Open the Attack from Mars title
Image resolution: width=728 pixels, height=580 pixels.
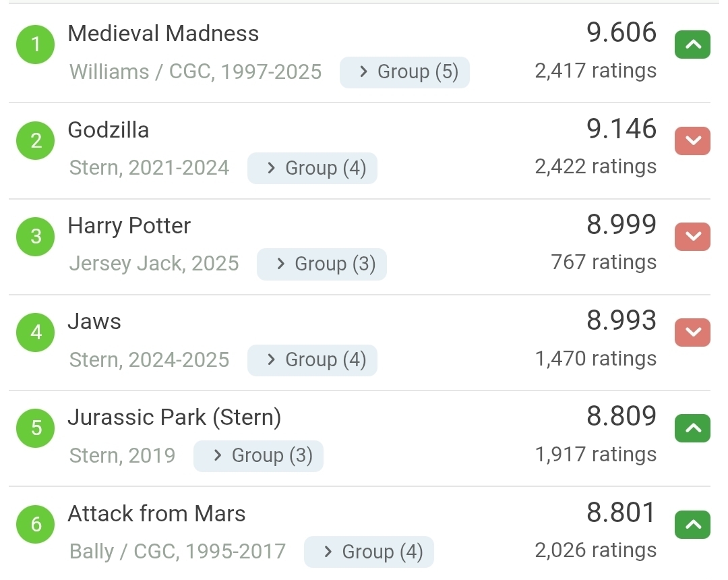coord(156,514)
